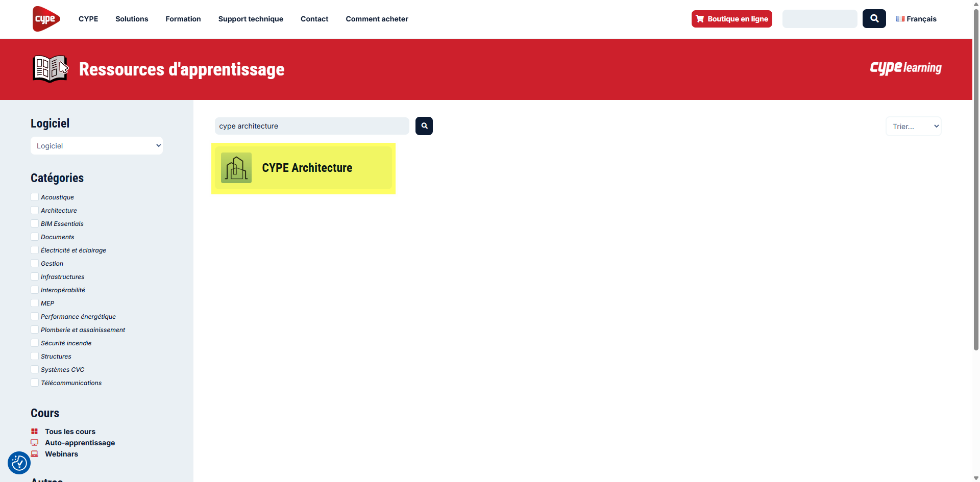Enable the Acoustique category checkbox
Viewport: 980px width, 482px height.
click(x=35, y=197)
